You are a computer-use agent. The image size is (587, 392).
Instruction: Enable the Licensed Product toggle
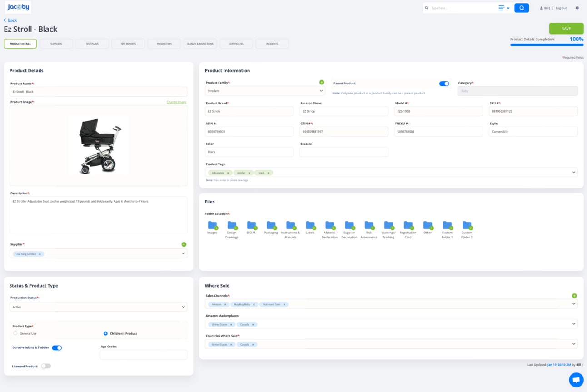tap(46, 366)
